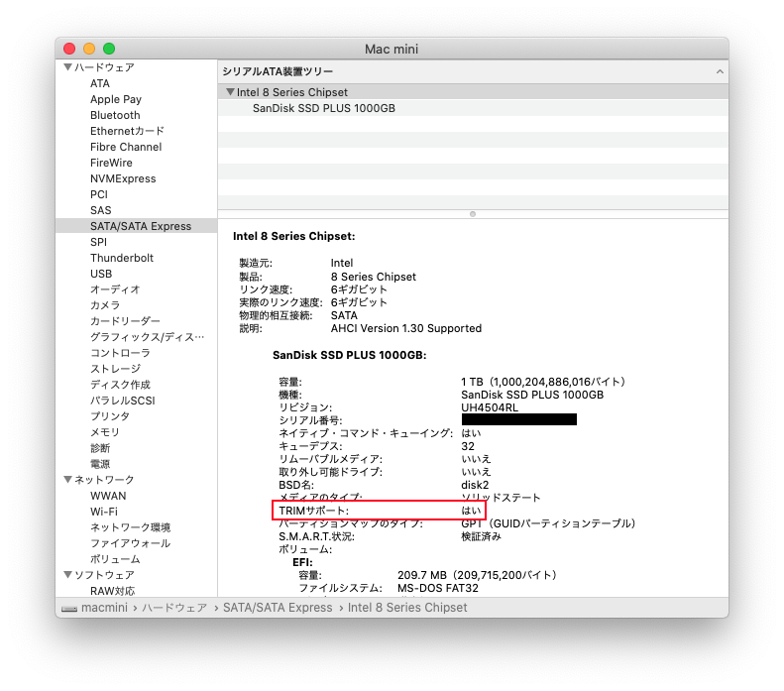The image size is (784, 691).
Task: Click the シリアルATA装置ツリー header sort chevron
Action: coord(720,71)
